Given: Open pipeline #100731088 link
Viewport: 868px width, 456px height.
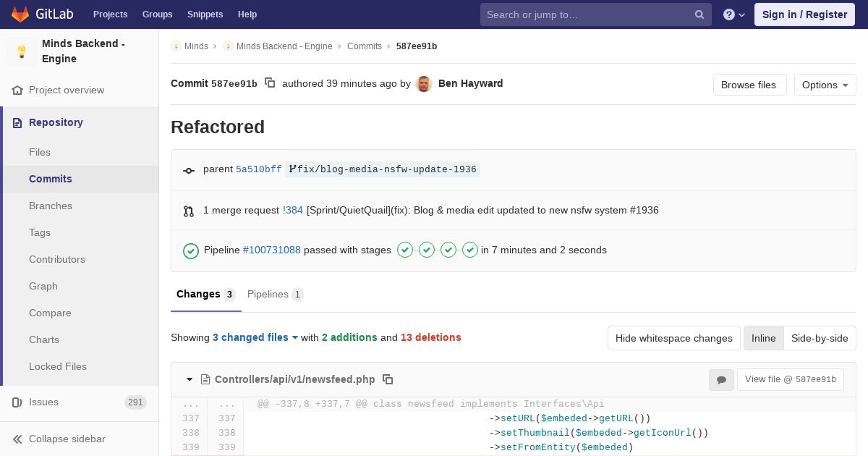Looking at the screenshot, I should tap(272, 250).
